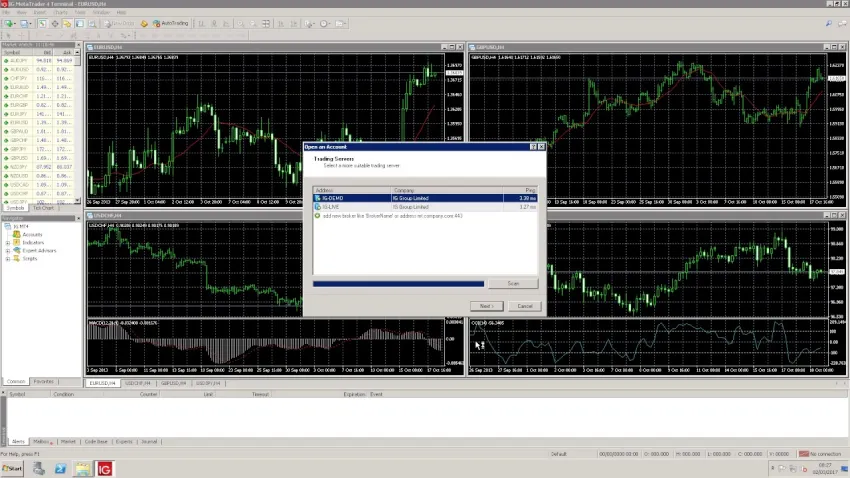The width and height of the screenshot is (850, 478).
Task: Open the View menu
Action: tap(22, 12)
